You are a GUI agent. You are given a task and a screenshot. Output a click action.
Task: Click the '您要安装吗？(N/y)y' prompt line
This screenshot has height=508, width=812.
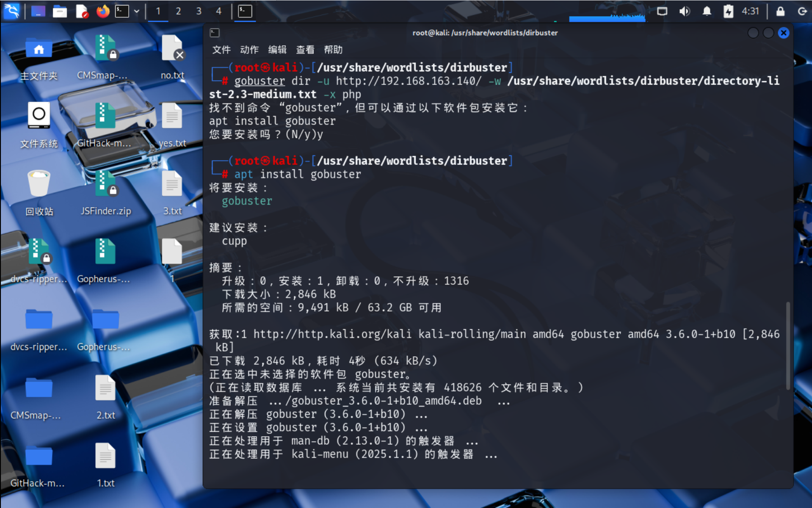266,134
